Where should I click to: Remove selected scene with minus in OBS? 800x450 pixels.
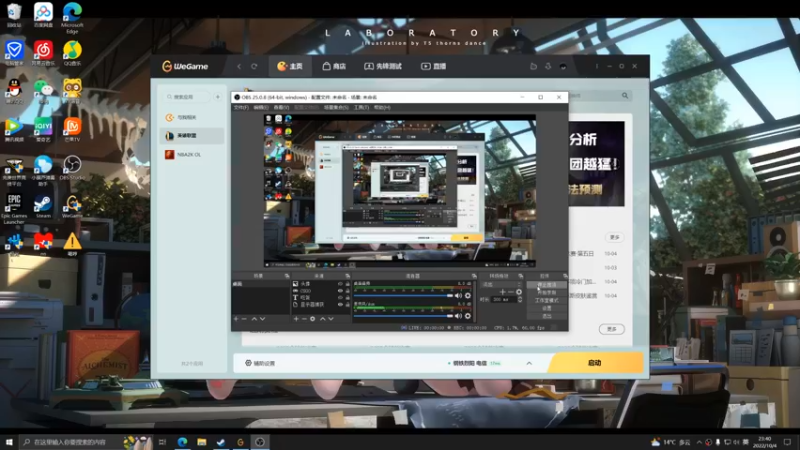point(244,319)
